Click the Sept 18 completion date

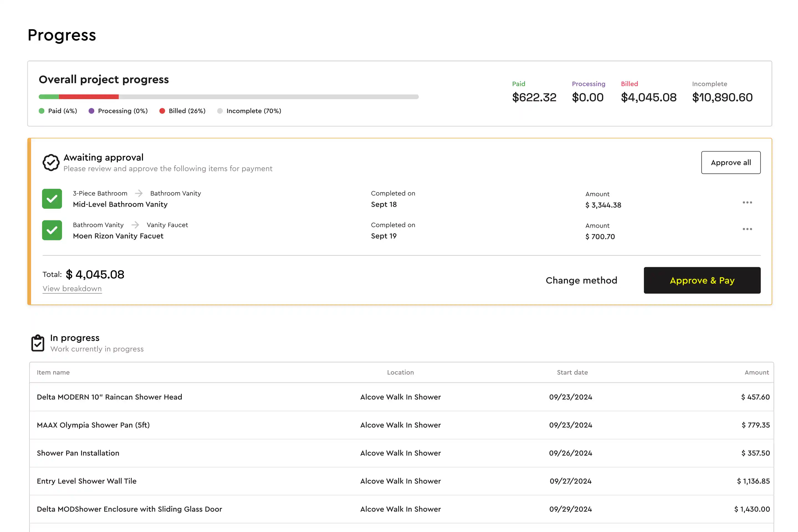384,204
